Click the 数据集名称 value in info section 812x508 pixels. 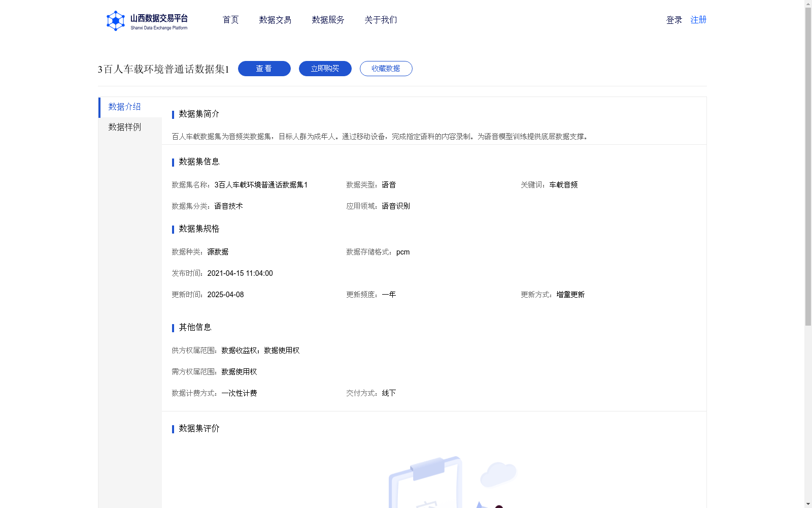(x=261, y=185)
